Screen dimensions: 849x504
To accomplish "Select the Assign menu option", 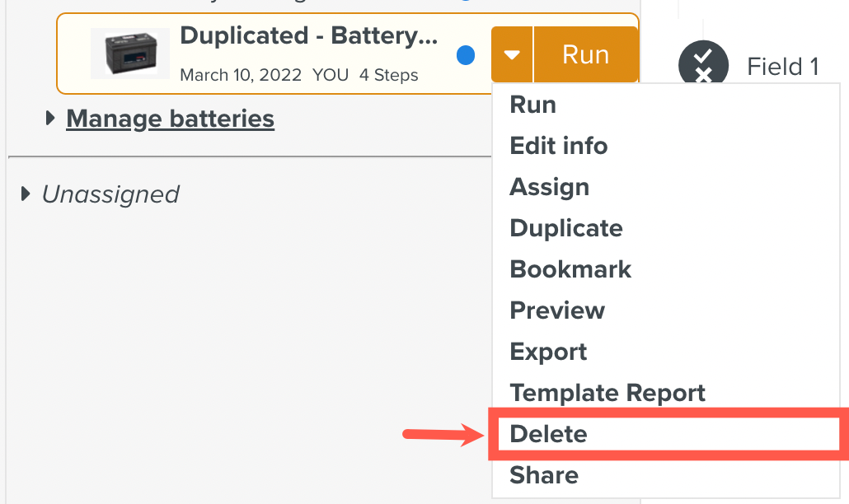I will [550, 187].
